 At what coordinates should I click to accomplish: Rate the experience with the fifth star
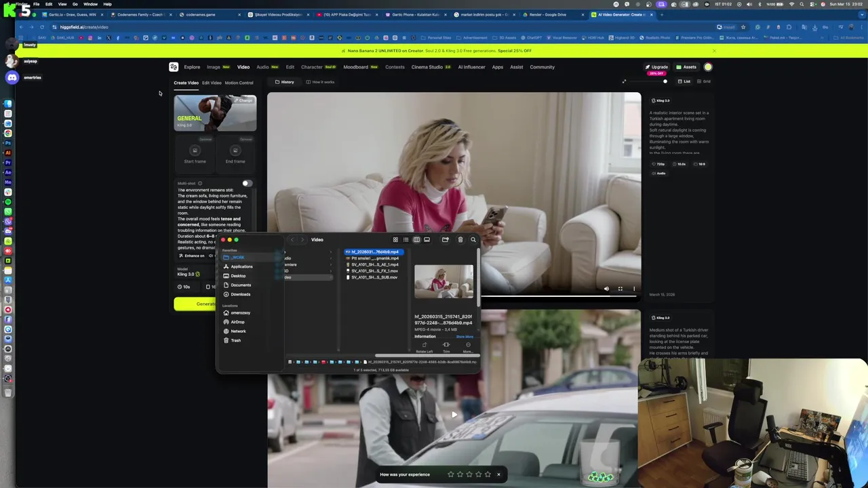coord(487,474)
